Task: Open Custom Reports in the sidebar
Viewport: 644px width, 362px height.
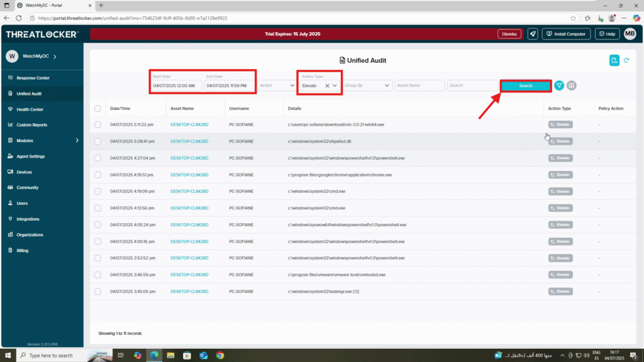Action: [31, 125]
